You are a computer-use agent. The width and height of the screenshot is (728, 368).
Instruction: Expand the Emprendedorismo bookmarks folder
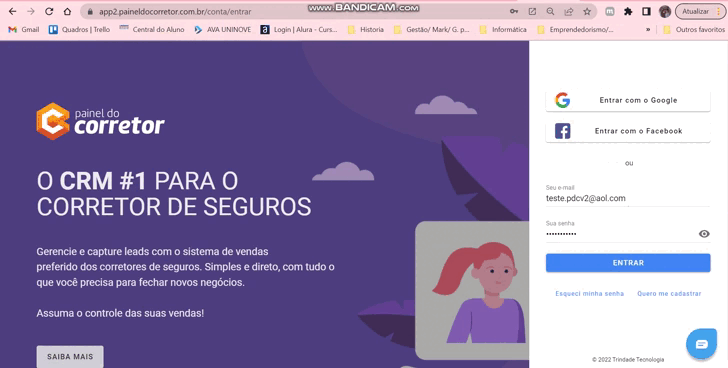[x=575, y=29]
